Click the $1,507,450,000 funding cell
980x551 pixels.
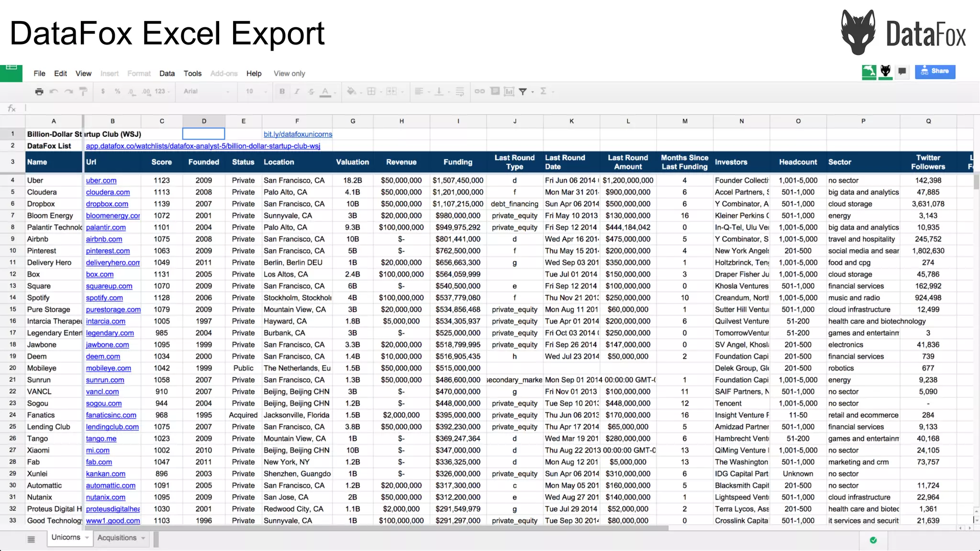tap(458, 180)
